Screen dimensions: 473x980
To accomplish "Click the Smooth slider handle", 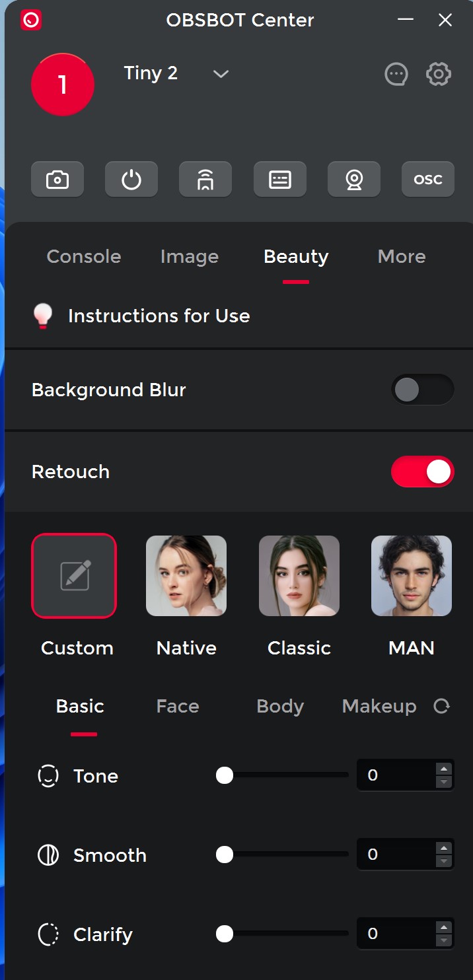I will click(225, 855).
